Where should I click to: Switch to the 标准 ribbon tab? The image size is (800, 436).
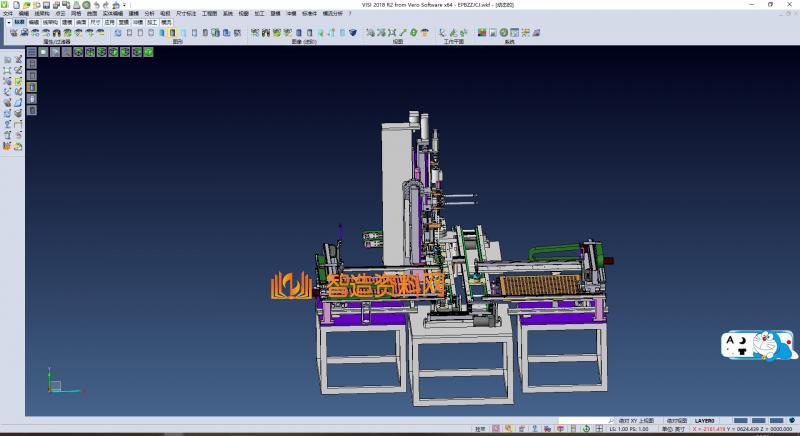[x=19, y=21]
